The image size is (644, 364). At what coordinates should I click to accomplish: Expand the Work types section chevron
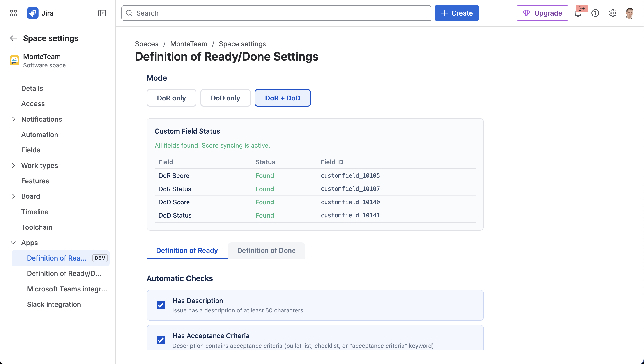click(x=14, y=166)
